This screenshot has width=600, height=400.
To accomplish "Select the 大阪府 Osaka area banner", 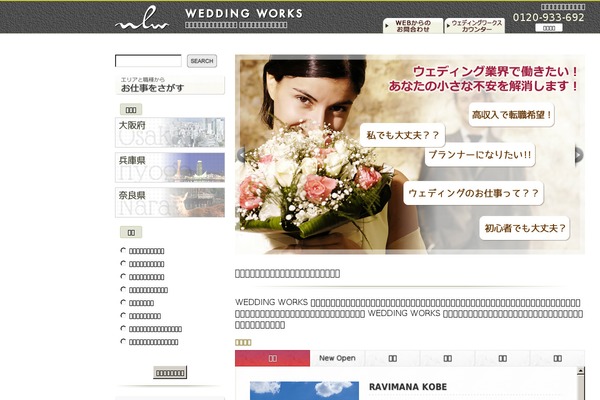I will point(170,132).
